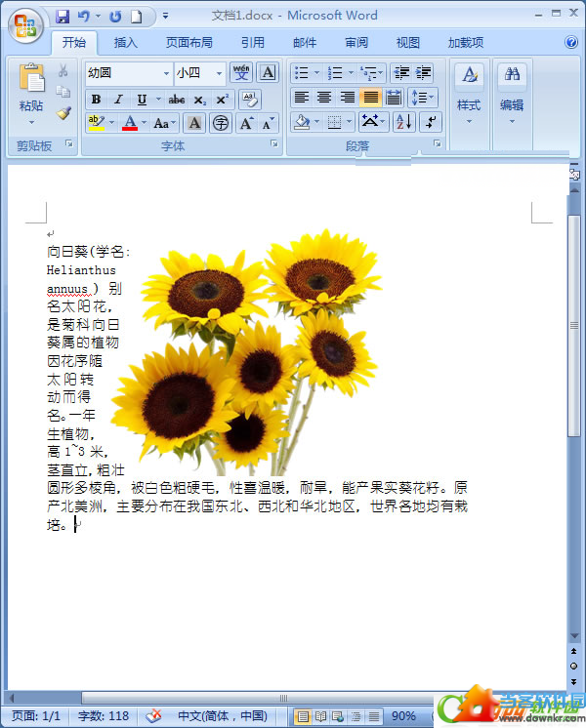586x728 pixels.
Task: Open the 样式 styles gallery
Action: point(469,95)
